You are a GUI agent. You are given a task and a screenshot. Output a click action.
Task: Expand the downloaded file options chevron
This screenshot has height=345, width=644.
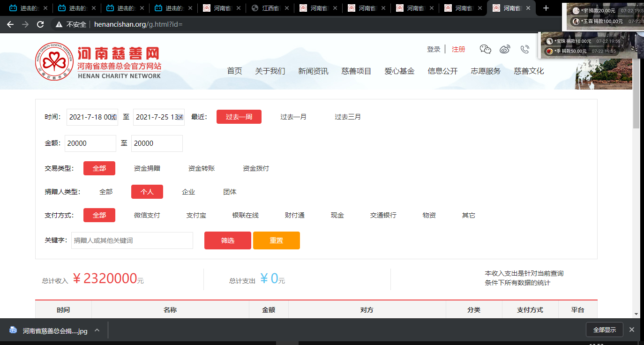tap(97, 330)
